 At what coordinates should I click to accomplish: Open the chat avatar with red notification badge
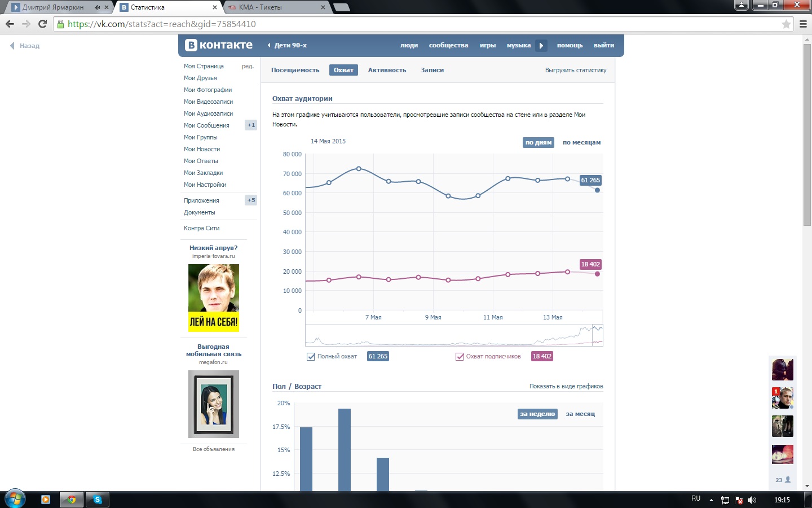783,398
